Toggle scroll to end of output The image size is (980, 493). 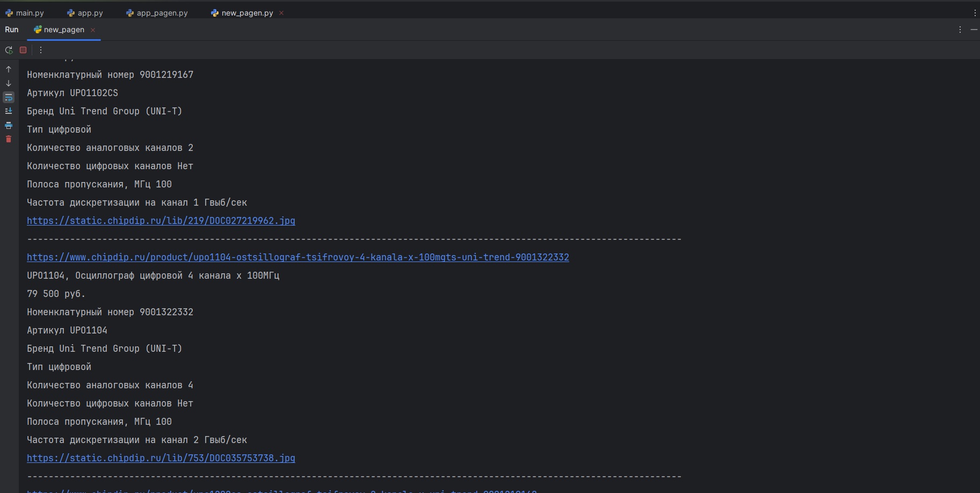click(9, 111)
